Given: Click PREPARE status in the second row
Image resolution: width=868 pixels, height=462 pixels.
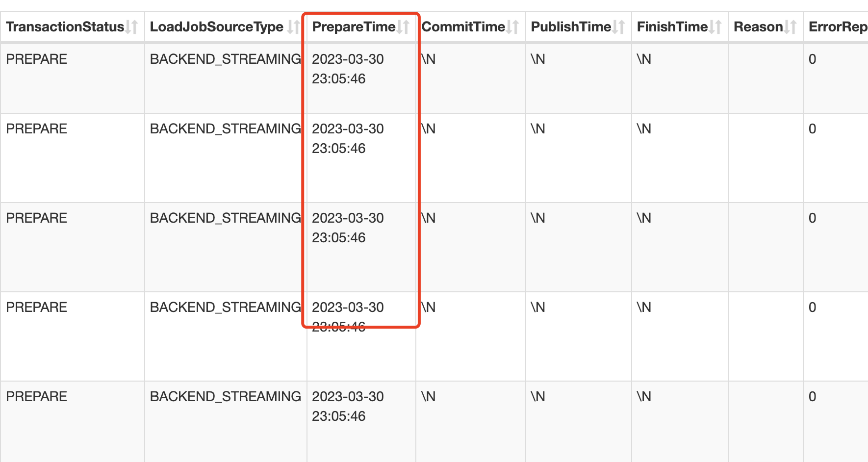Looking at the screenshot, I should pos(37,129).
